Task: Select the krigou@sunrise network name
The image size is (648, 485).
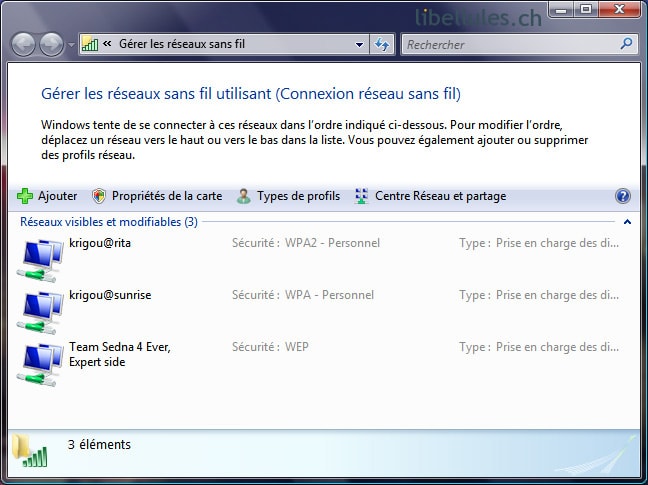Action: [x=110, y=295]
